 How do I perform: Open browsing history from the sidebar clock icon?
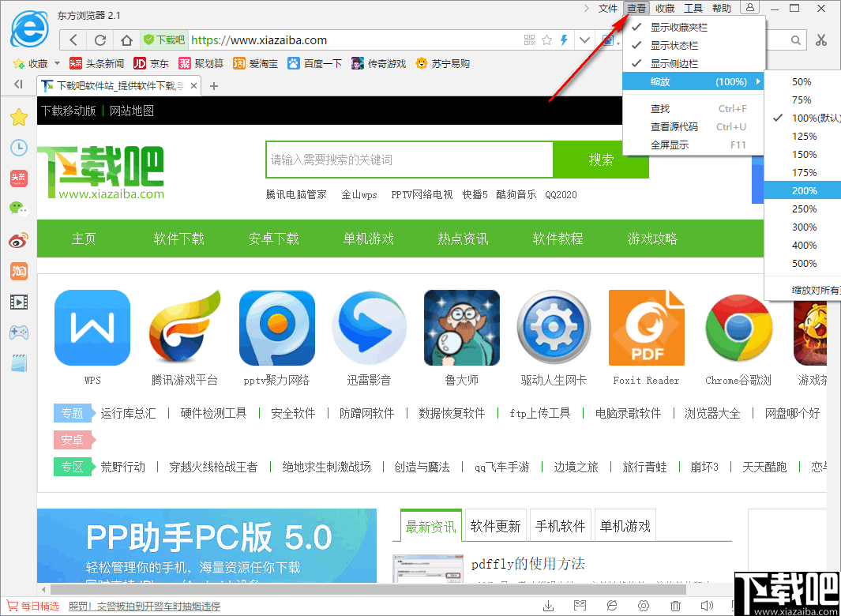pos(18,148)
